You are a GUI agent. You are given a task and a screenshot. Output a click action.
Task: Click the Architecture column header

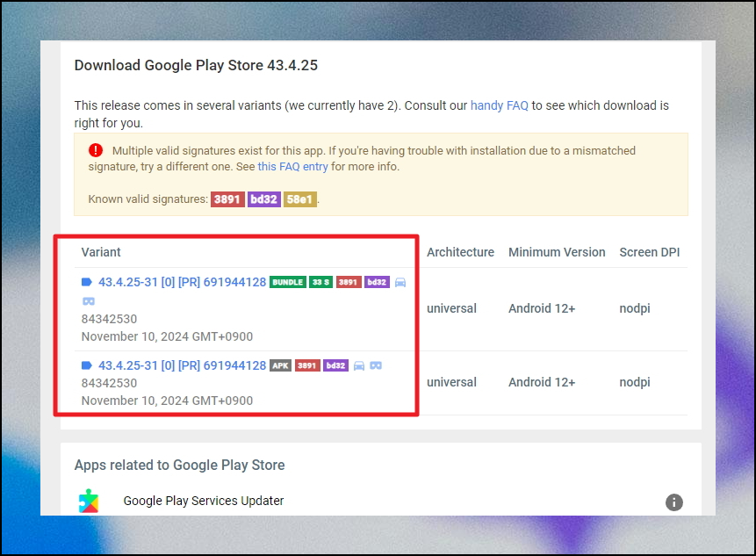[x=460, y=252]
